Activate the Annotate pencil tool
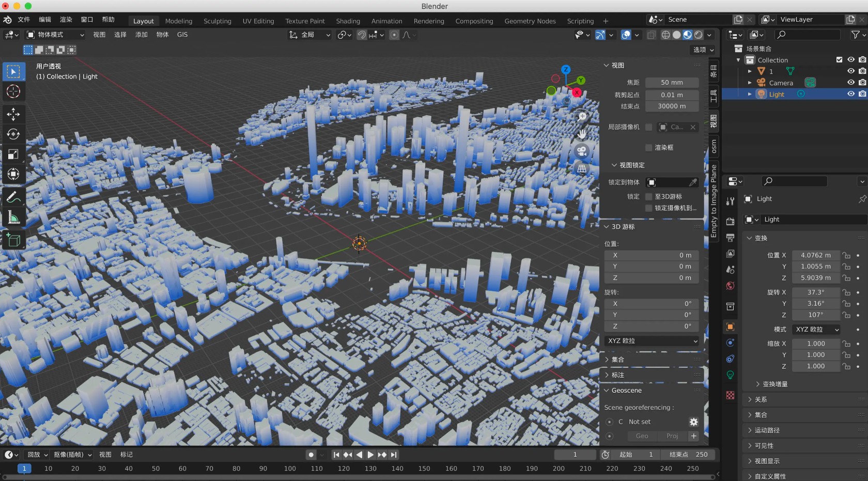Viewport: 868px width, 481px height. pyautogui.click(x=13, y=197)
